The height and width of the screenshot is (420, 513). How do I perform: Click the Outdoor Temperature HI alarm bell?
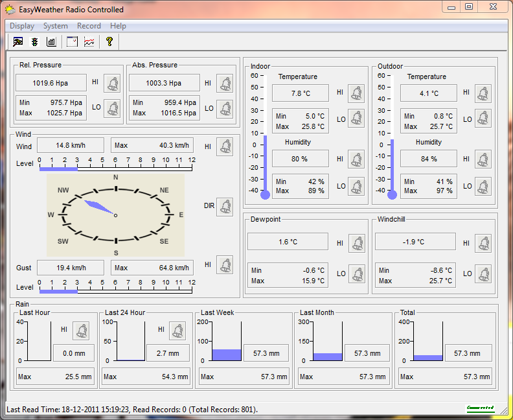pos(483,93)
